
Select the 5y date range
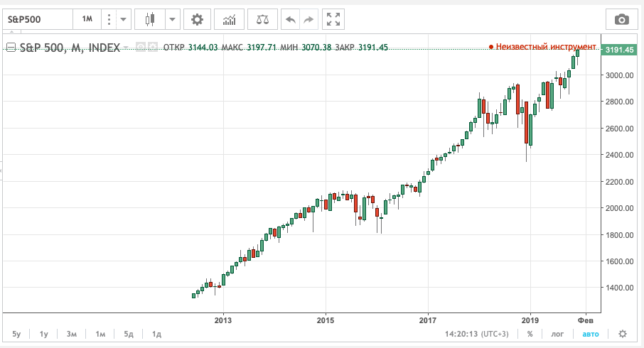tap(16, 334)
